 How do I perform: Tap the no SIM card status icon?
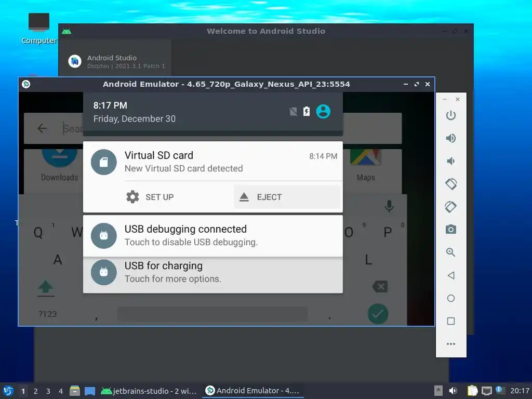point(293,111)
